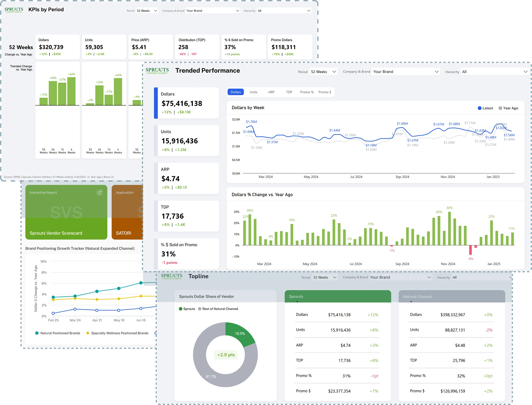
Task: Open Hierarchy dropdown in KPIs by Period
Action: coord(284,11)
